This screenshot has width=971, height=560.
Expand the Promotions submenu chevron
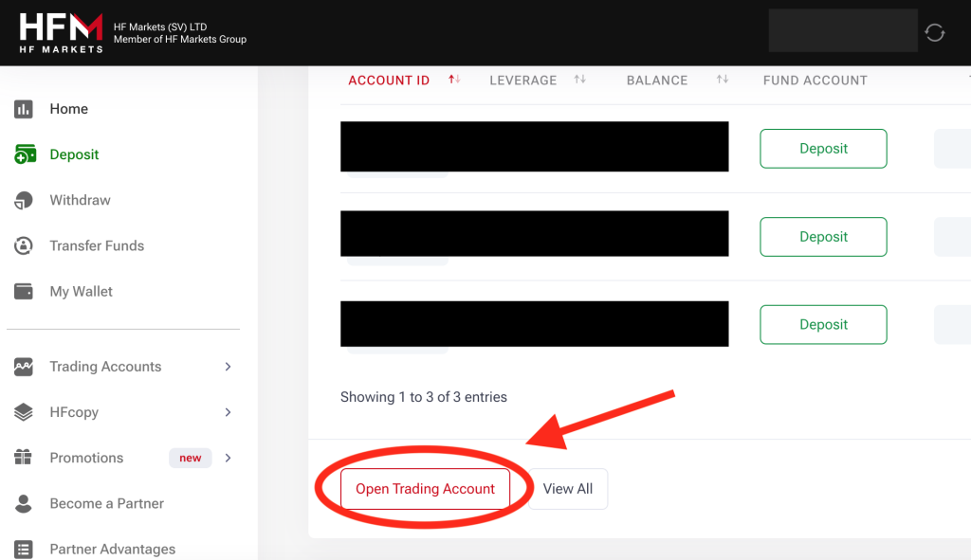pyautogui.click(x=228, y=458)
